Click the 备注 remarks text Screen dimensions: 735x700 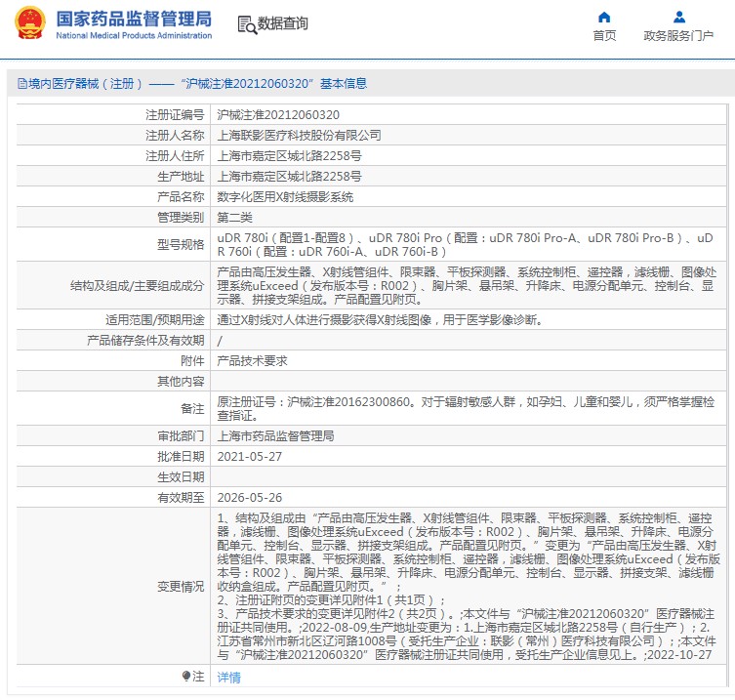click(466, 409)
